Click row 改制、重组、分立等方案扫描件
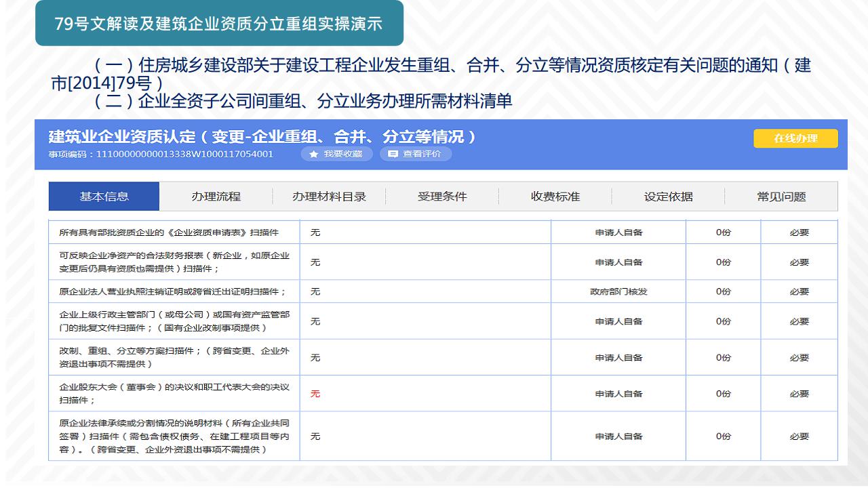This screenshot has height=488, width=868. tap(443, 357)
